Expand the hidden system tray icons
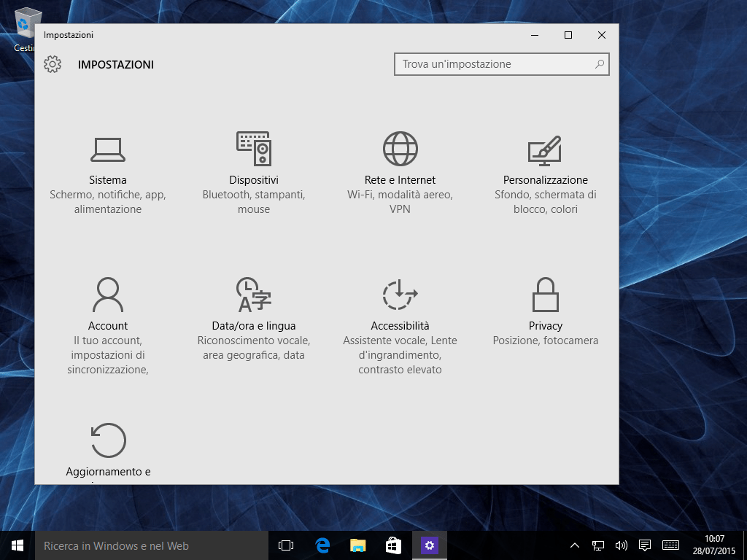Screen dimensions: 747x560 click(x=575, y=545)
